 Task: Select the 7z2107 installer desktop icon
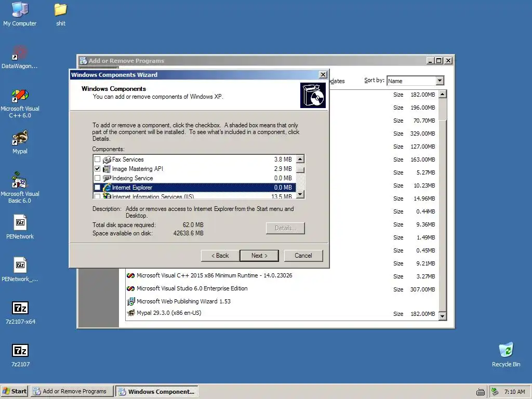[x=20, y=351]
